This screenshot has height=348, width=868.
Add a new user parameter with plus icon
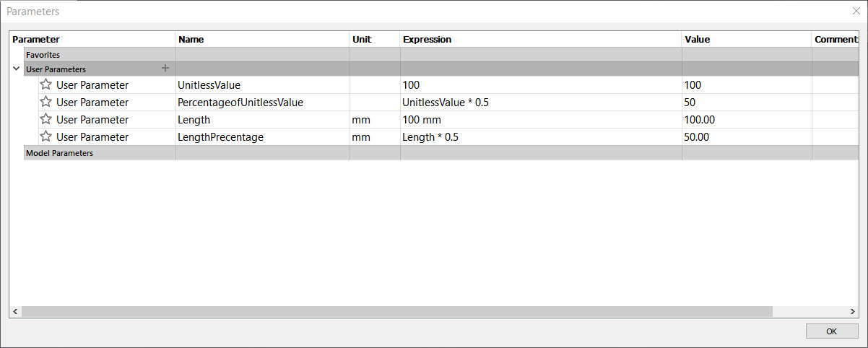tap(165, 69)
